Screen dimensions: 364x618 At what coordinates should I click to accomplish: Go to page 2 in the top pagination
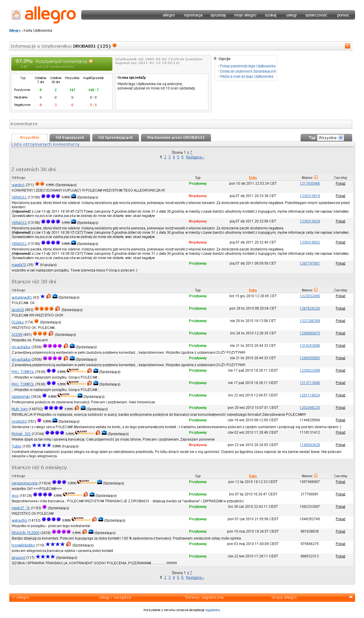165,157
